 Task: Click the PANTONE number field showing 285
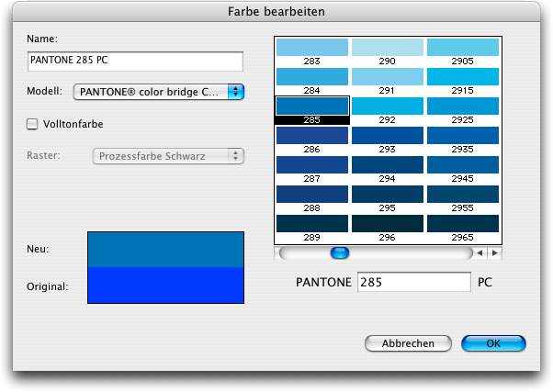point(414,282)
